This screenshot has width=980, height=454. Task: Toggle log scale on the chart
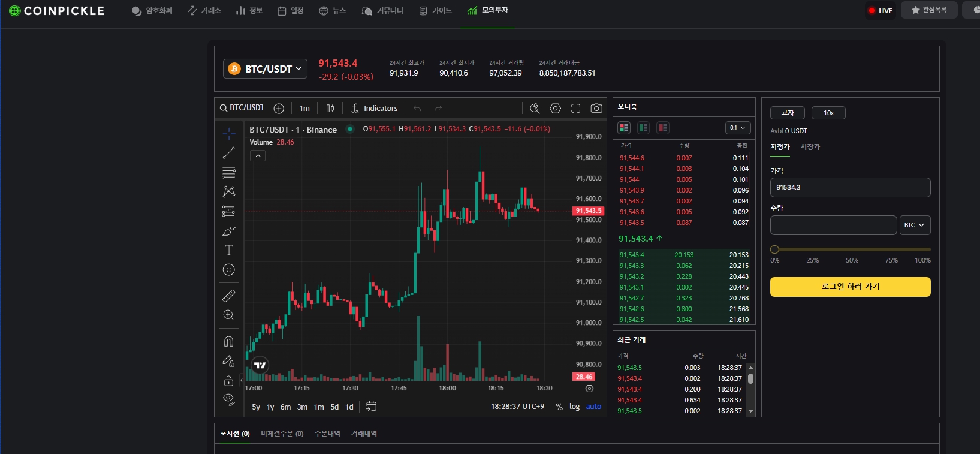[574, 407]
